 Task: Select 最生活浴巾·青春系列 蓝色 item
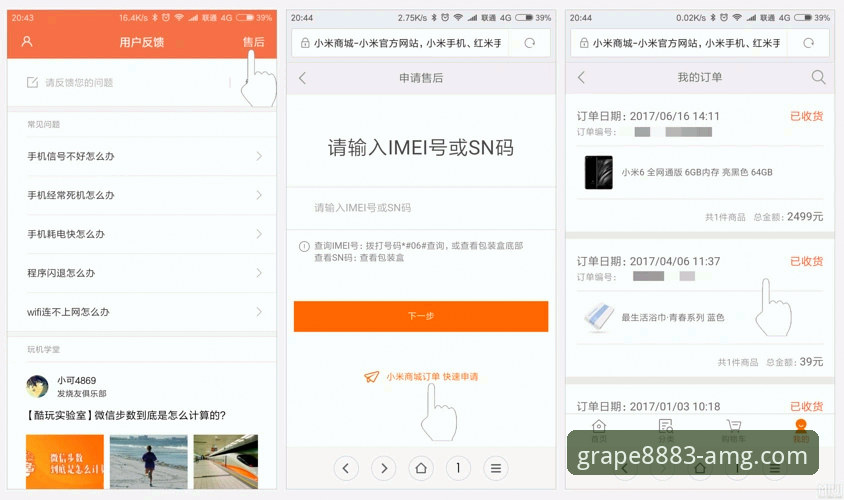click(673, 318)
